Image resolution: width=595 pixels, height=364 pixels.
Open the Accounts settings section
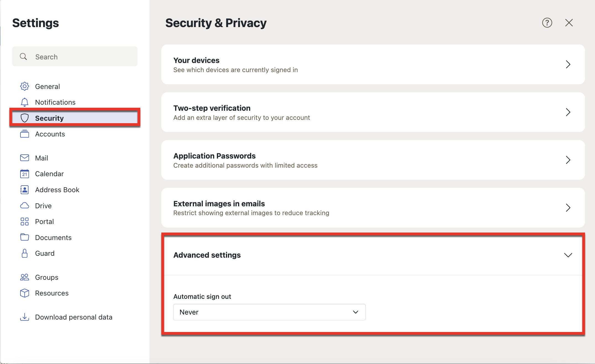point(50,134)
